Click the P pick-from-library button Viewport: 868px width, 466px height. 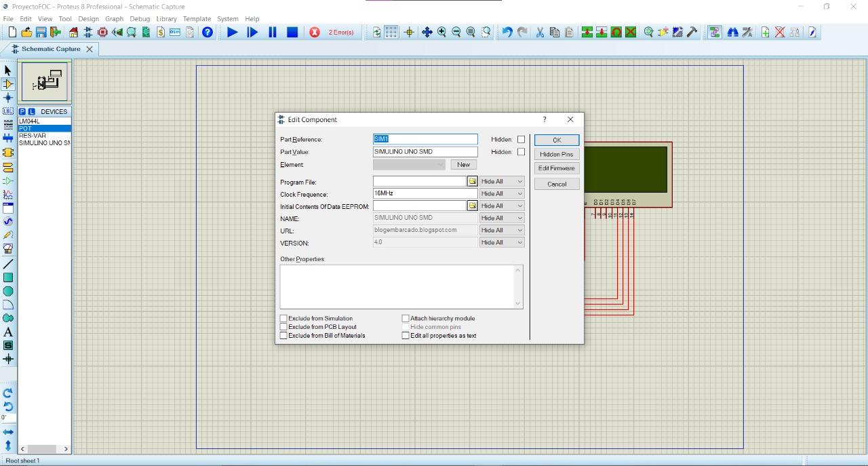point(22,111)
